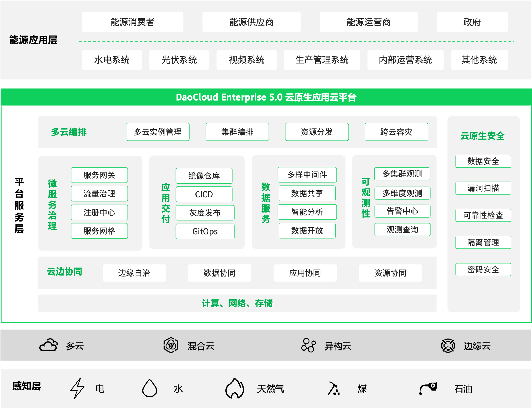This screenshot has height=408, width=532.
Task: Click 边缘自治 in cloud-edge collaboration
Action: [134, 273]
